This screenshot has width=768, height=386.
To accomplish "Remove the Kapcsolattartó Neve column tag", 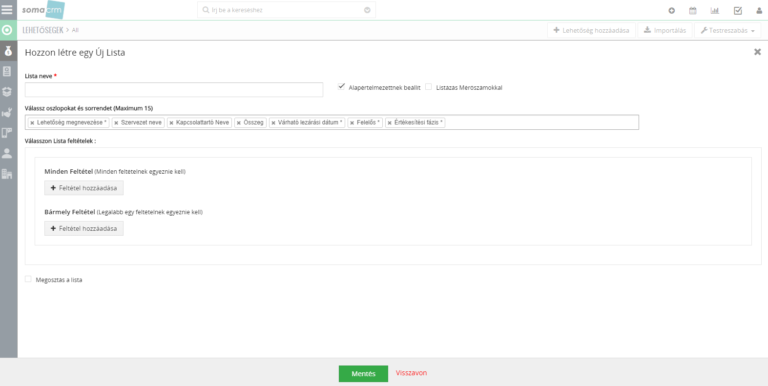I will (171, 123).
